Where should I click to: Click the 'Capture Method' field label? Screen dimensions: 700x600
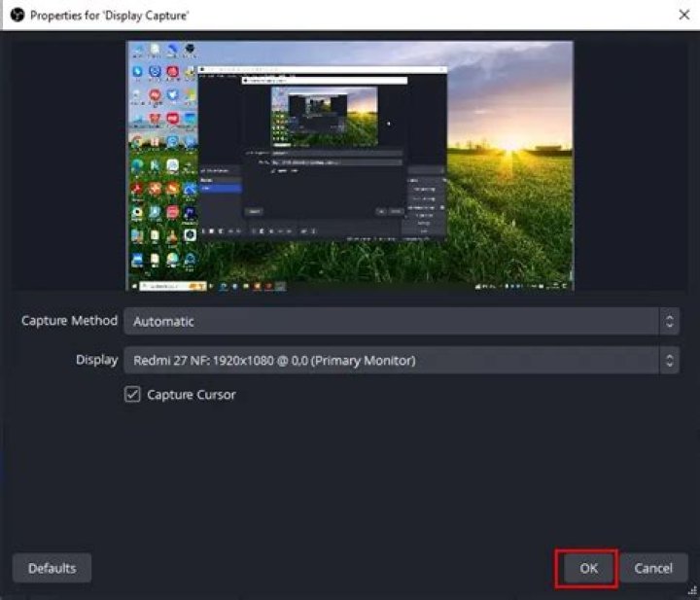(69, 321)
